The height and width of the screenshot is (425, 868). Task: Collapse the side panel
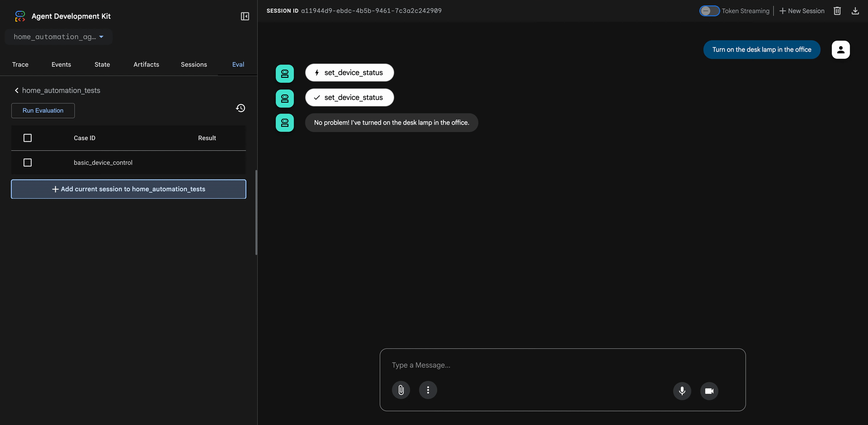pyautogui.click(x=245, y=16)
